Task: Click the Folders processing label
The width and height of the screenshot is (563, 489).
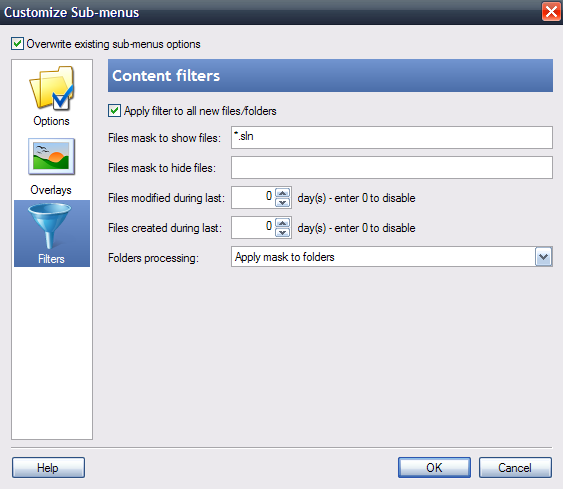Action: click(153, 258)
